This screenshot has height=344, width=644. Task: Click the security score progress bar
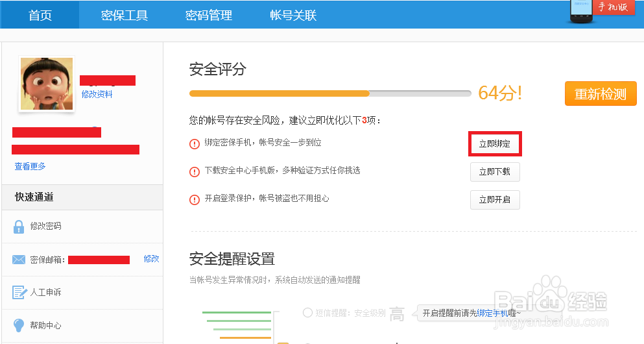[x=330, y=93]
